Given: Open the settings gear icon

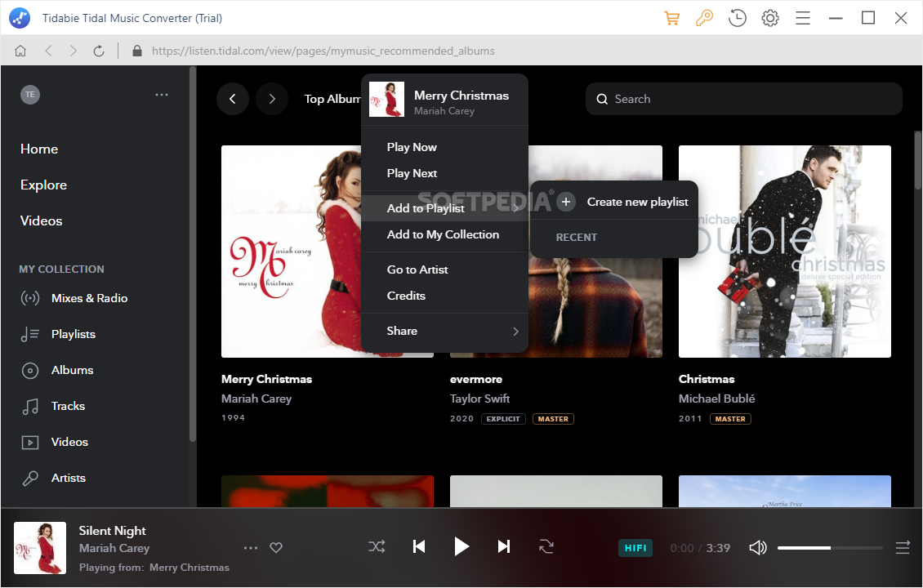Looking at the screenshot, I should [x=770, y=18].
